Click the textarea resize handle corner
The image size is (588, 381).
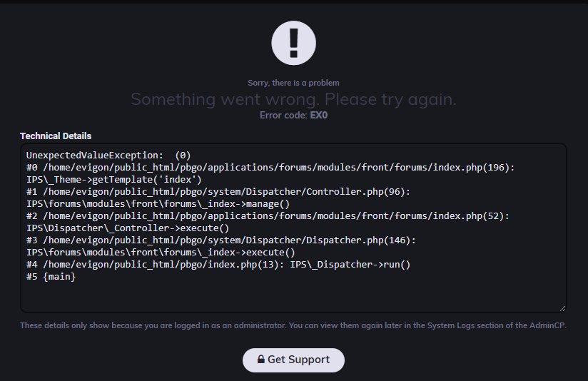[562, 309]
